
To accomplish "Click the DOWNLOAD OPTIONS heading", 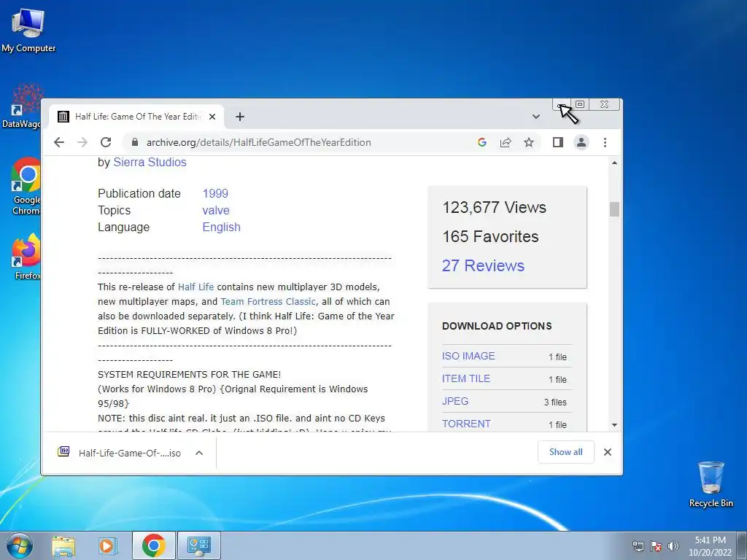I will pyautogui.click(x=497, y=326).
